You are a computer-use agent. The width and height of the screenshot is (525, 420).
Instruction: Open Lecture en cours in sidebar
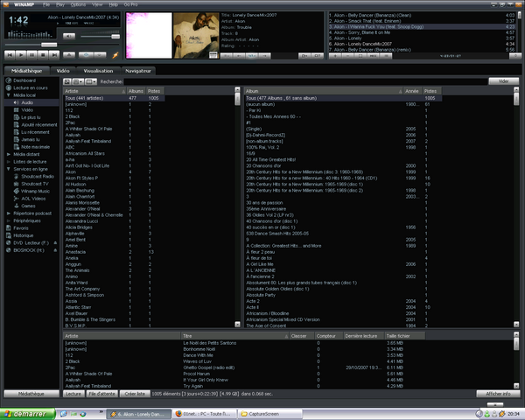click(30, 87)
